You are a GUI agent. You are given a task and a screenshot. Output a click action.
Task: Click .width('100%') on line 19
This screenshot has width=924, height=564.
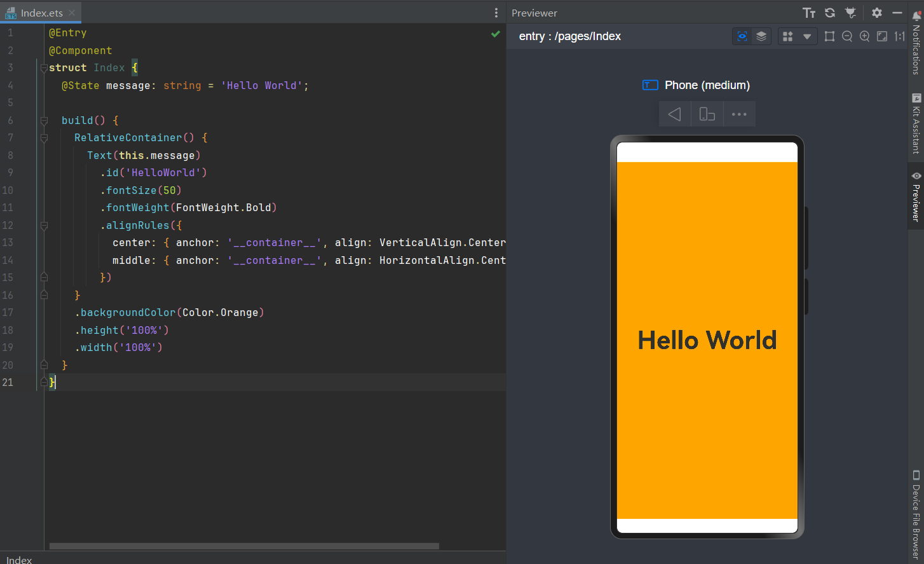tap(119, 348)
